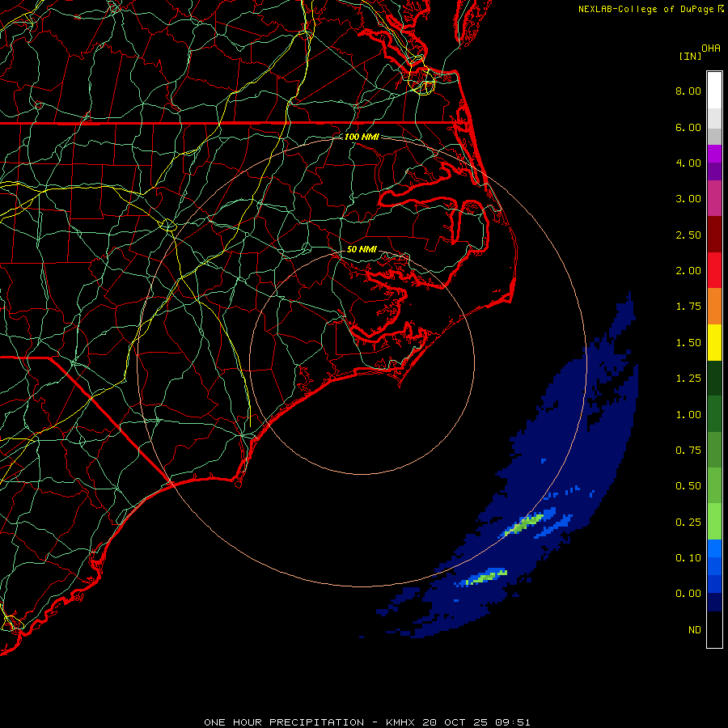Click the 1.50 legend value
This screenshot has height=728, width=728.
tap(688, 343)
